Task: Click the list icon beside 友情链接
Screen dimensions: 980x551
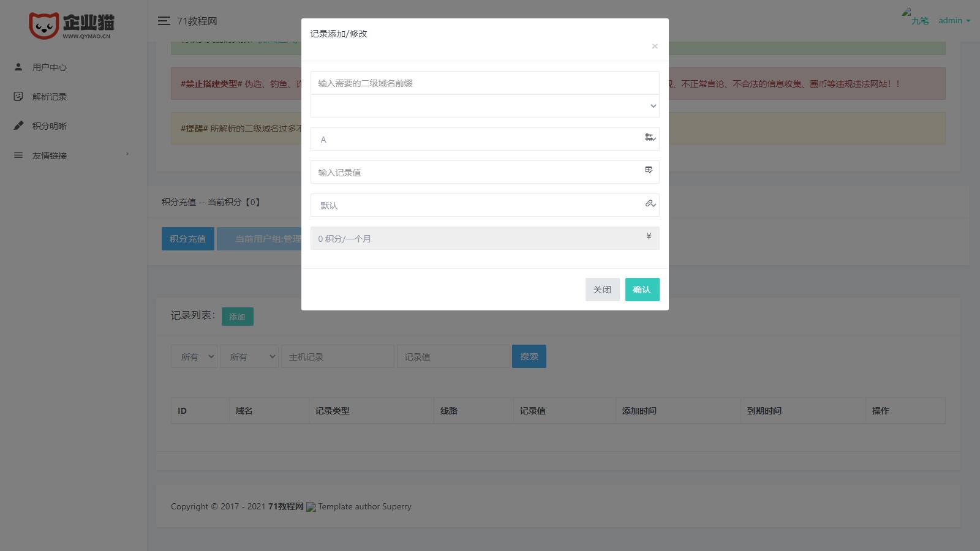Action: tap(18, 155)
